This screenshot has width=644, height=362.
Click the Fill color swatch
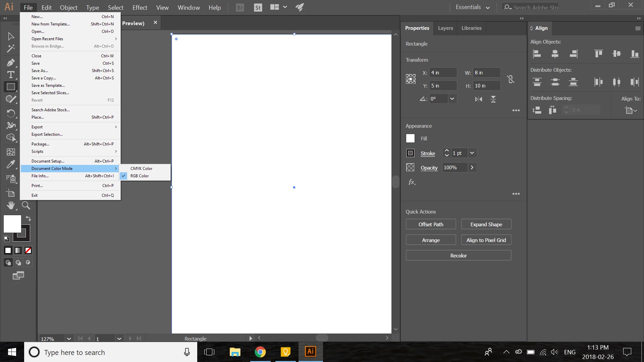pyautogui.click(x=410, y=138)
